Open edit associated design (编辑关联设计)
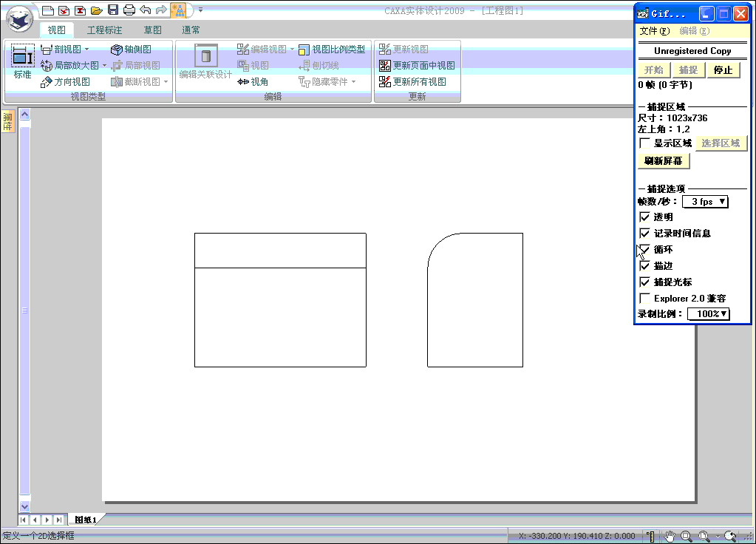The image size is (756, 544). click(205, 62)
